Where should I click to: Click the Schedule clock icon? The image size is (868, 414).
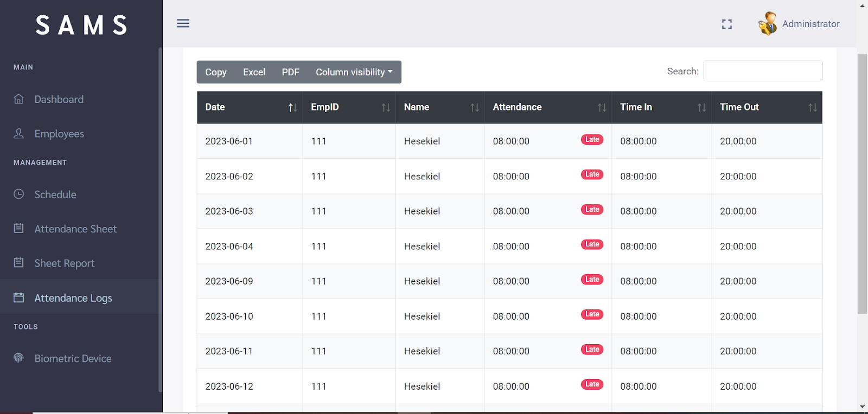tap(18, 194)
